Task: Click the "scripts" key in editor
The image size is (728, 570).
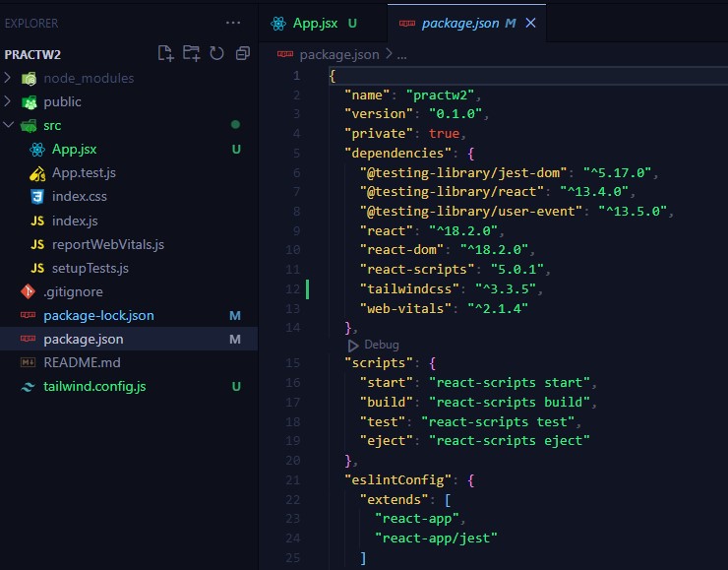Action: pyautogui.click(x=379, y=363)
